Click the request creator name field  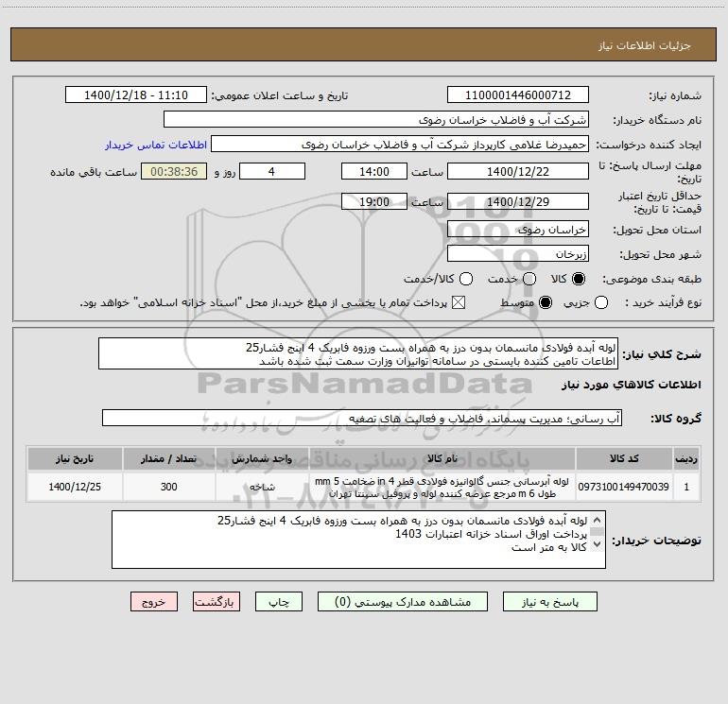click(x=400, y=145)
